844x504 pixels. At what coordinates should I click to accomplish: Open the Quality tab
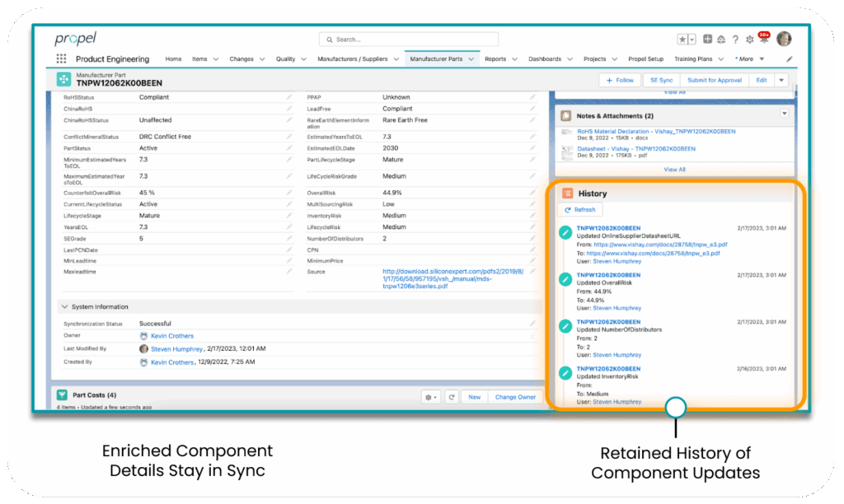285,59
